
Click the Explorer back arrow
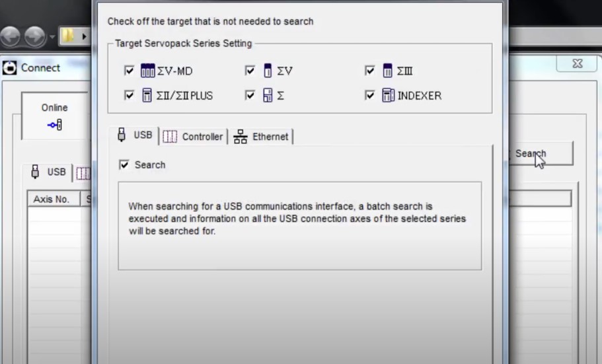12,36
